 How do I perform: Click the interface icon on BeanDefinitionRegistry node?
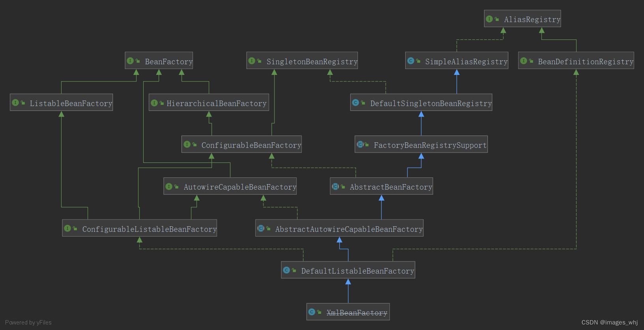coord(524,61)
